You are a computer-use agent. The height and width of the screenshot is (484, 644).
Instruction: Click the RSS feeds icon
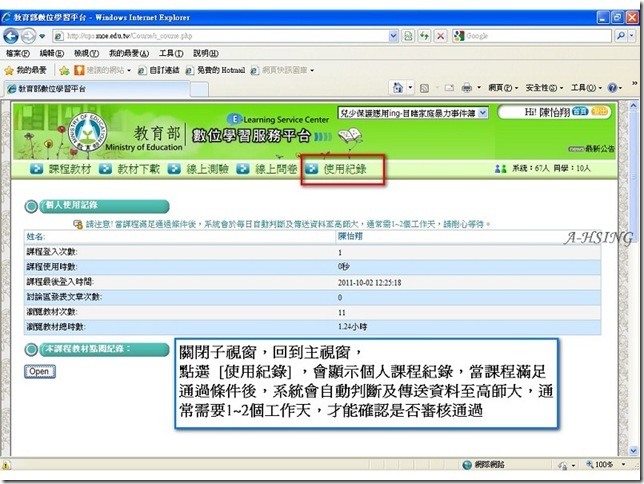tap(424, 88)
